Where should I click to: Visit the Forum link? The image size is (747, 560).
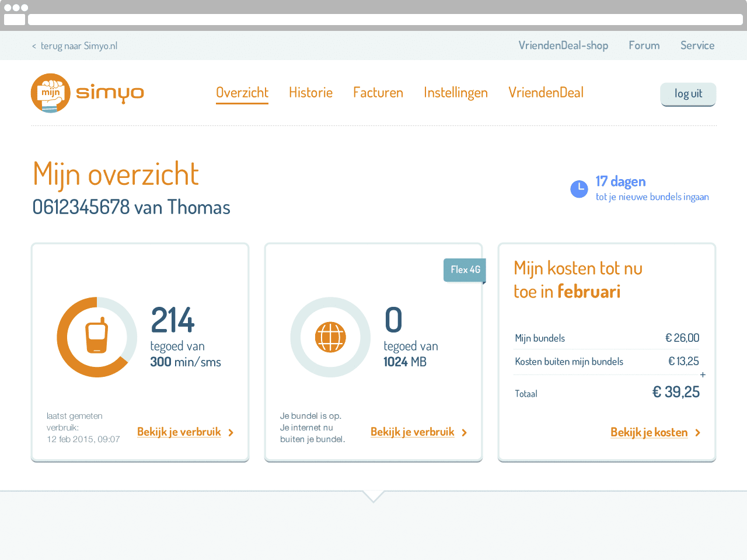click(x=644, y=45)
